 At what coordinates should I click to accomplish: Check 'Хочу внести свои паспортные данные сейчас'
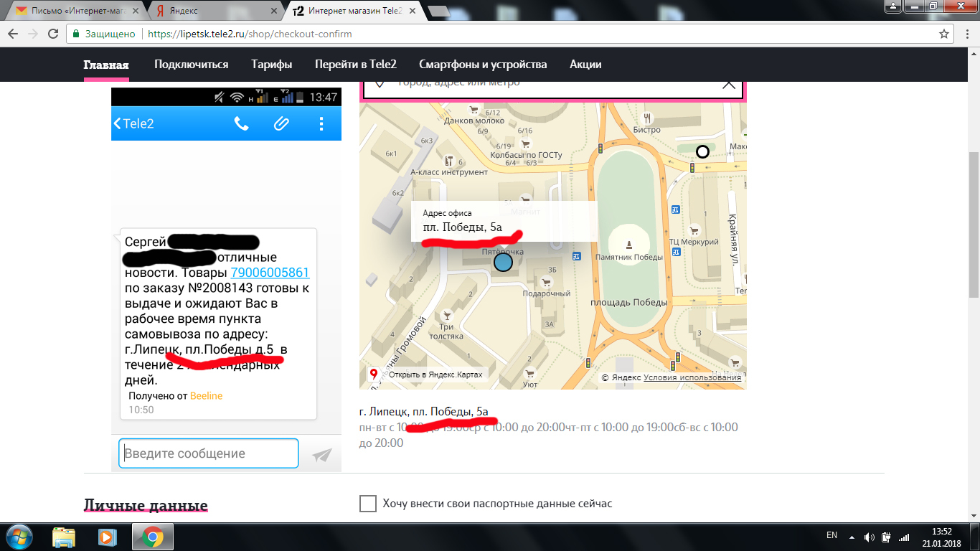tap(367, 504)
